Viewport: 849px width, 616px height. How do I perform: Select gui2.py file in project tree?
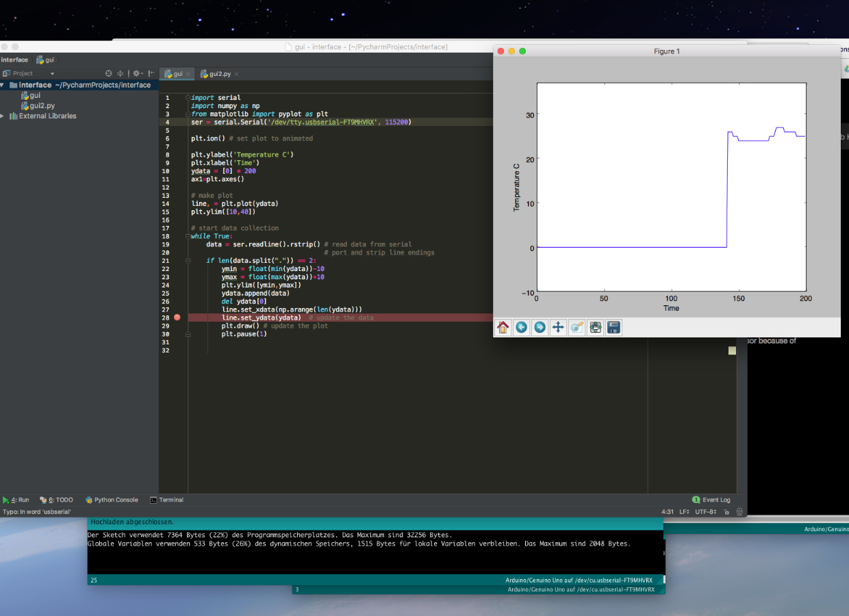[38, 106]
